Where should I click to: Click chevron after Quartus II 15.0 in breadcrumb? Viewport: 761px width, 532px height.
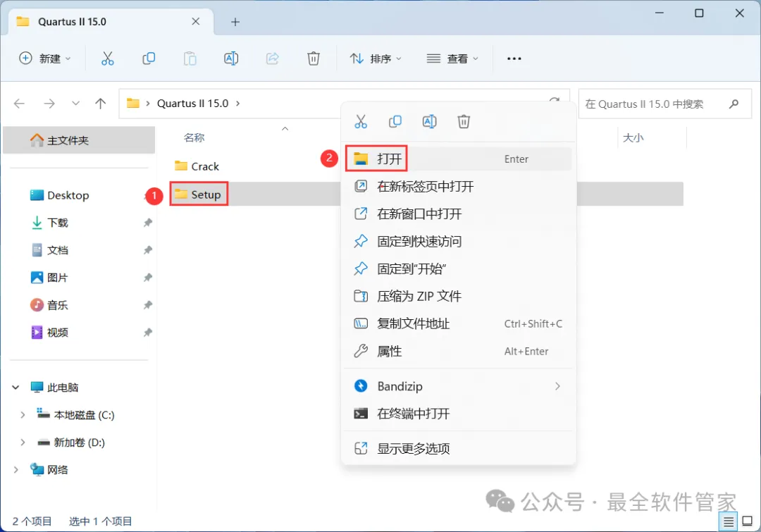coord(238,104)
